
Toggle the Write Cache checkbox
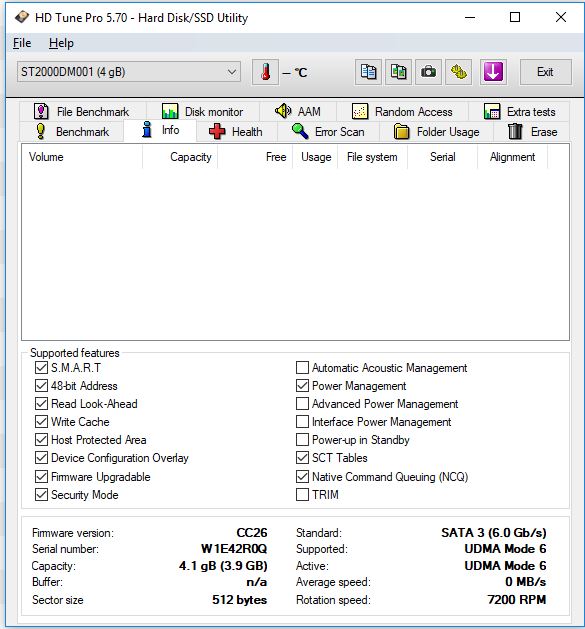[41, 422]
